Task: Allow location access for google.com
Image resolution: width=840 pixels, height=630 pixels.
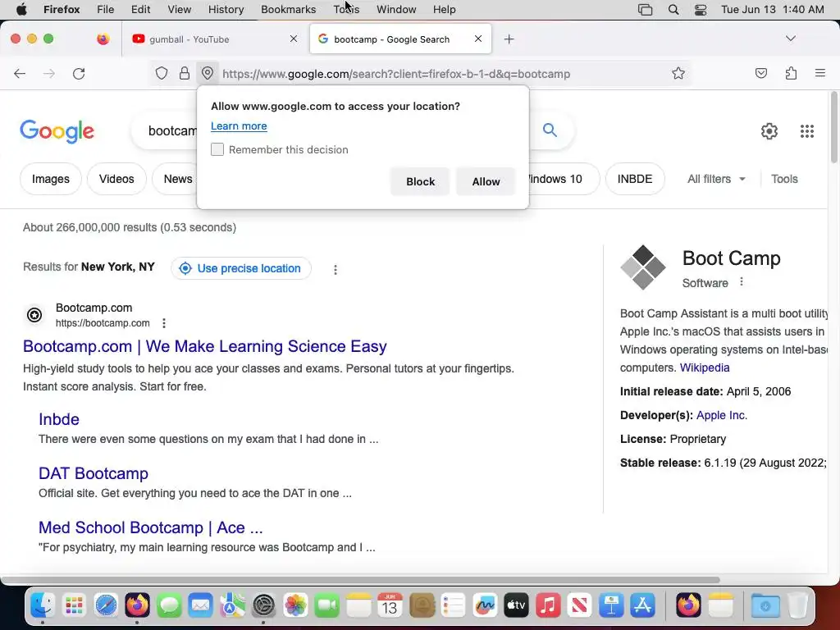Action: coord(486,181)
